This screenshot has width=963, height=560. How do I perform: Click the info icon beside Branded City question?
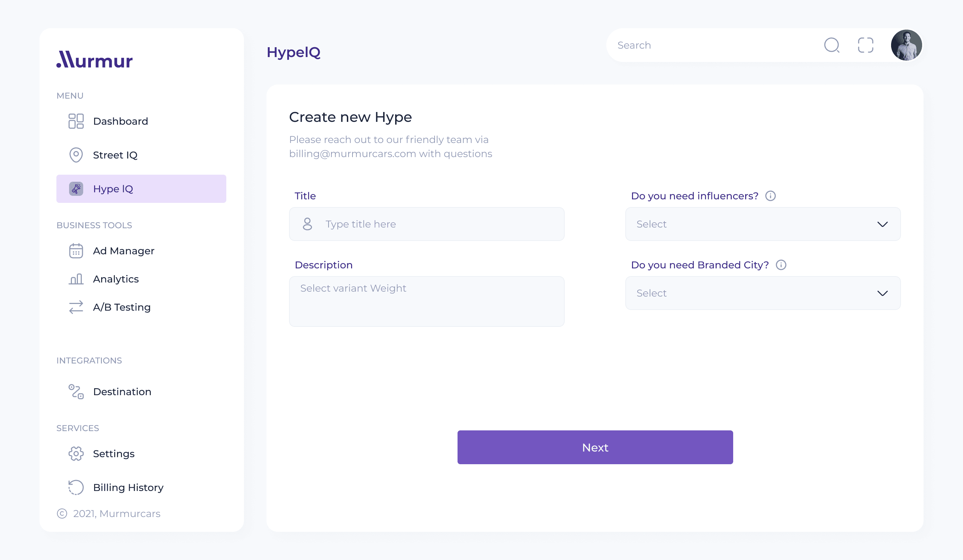pyautogui.click(x=781, y=265)
